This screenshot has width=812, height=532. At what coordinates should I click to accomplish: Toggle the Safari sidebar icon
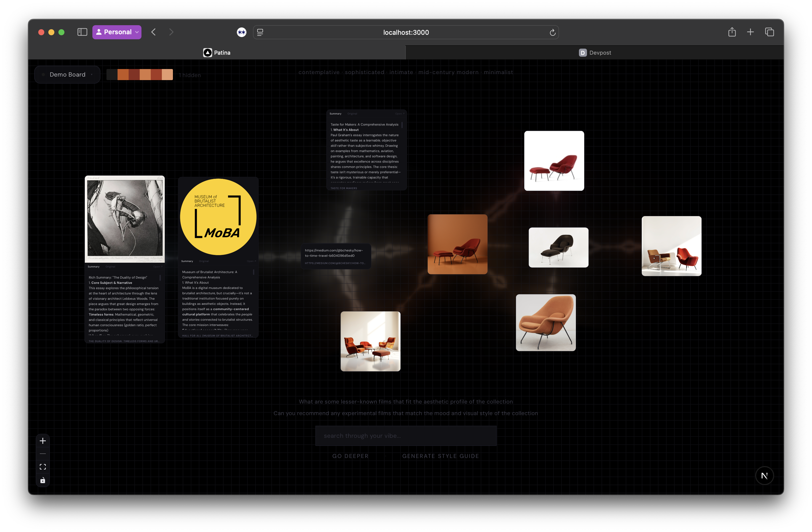[x=82, y=32]
